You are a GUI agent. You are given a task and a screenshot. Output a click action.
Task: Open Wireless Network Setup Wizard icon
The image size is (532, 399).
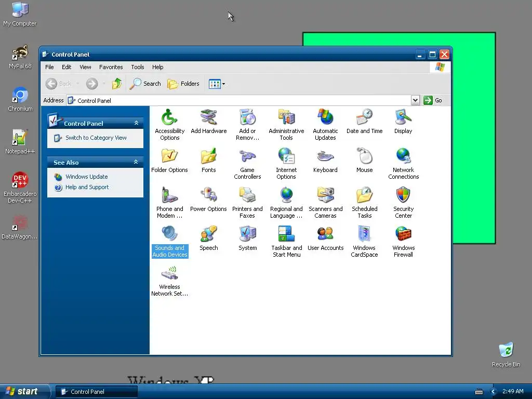(x=170, y=281)
